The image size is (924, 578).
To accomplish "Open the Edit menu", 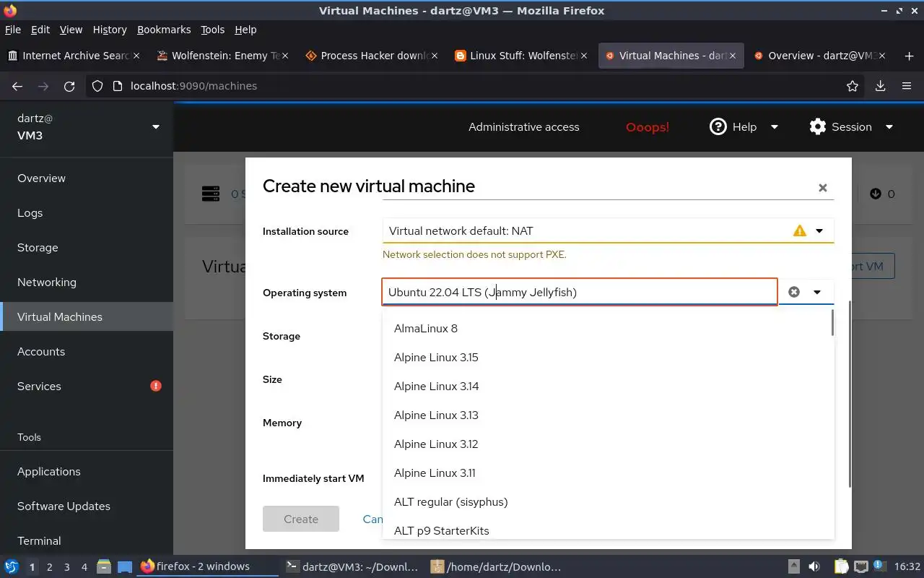I will [40, 30].
